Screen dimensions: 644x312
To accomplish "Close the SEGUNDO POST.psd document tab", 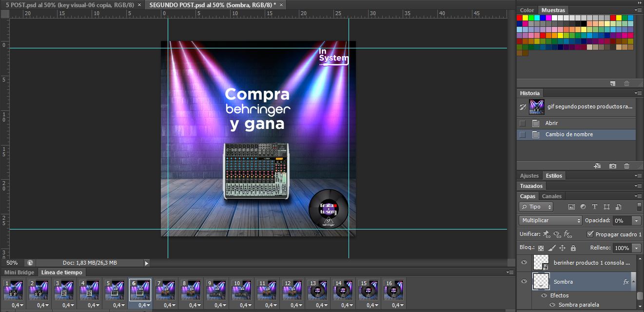I will (x=281, y=4).
